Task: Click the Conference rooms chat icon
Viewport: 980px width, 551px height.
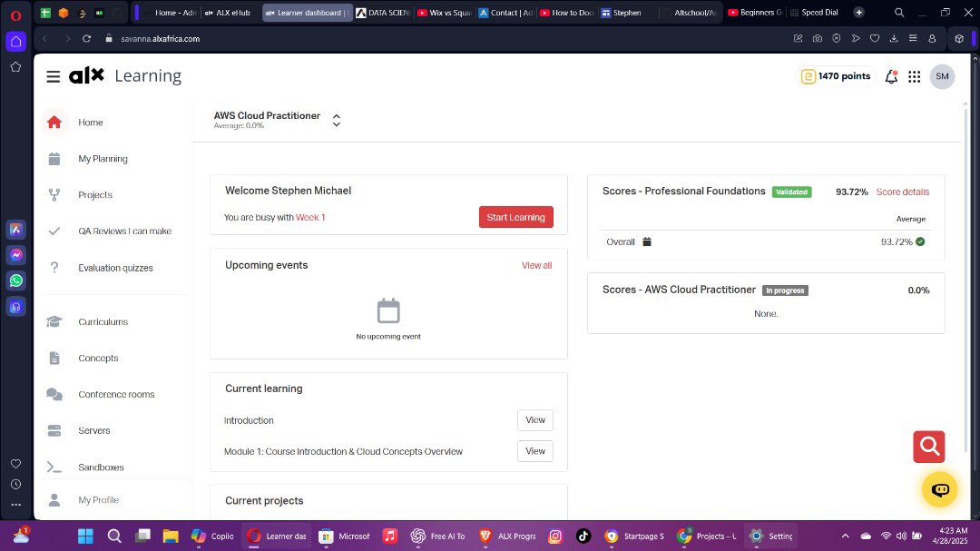Action: pos(54,395)
